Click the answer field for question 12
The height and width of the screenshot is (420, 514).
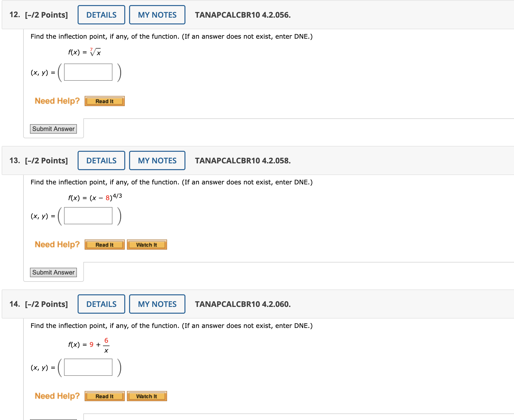click(88, 72)
